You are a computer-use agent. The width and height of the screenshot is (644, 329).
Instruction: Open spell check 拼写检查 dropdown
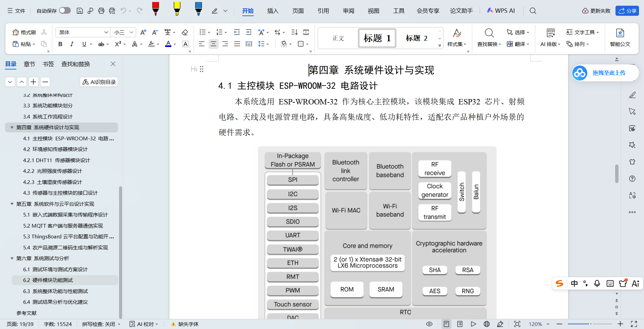(119, 324)
